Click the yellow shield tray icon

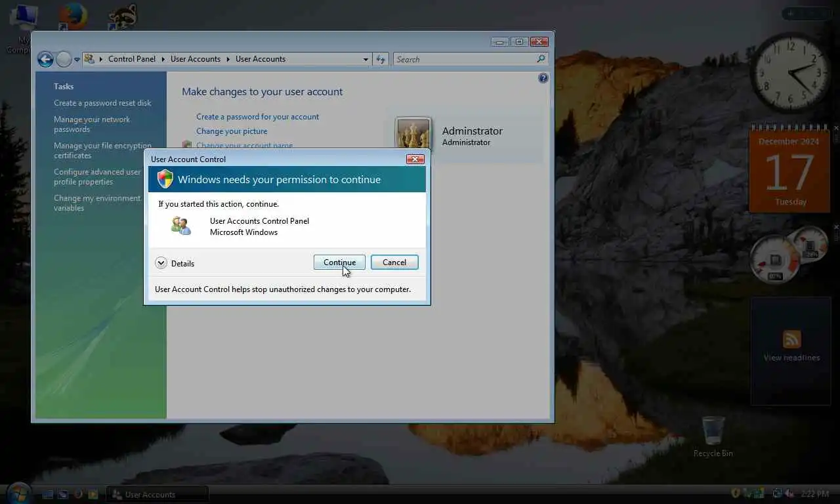coord(736,493)
